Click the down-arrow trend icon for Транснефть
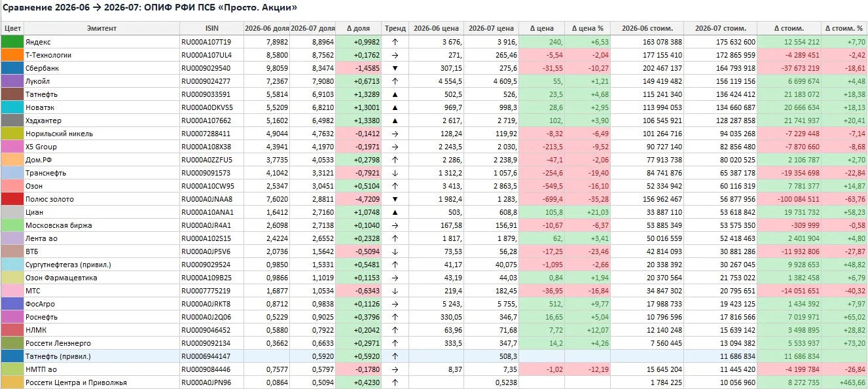The width and height of the screenshot is (868, 389). (395, 173)
